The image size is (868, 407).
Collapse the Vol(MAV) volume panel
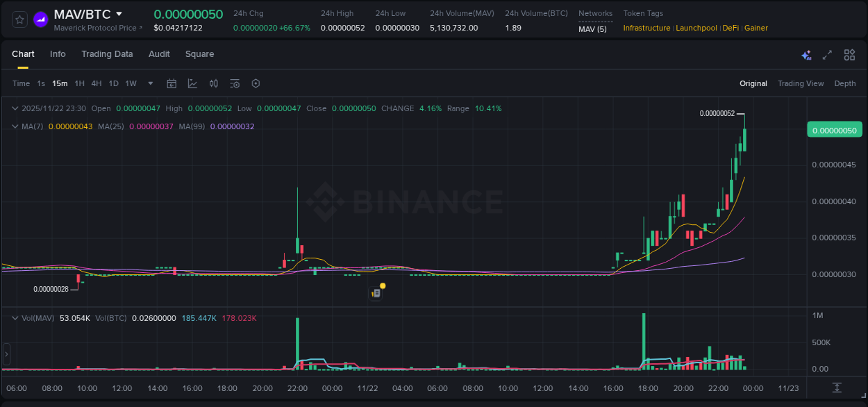(x=14, y=317)
